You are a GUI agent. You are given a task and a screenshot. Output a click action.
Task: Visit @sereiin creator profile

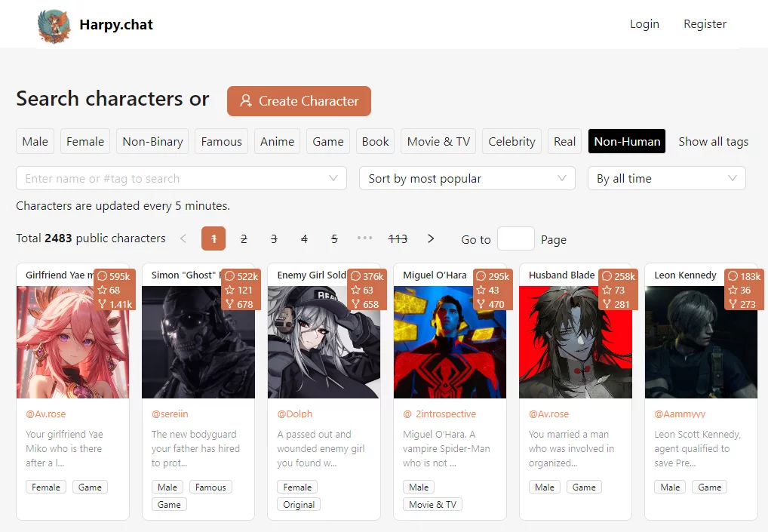pyautogui.click(x=170, y=414)
